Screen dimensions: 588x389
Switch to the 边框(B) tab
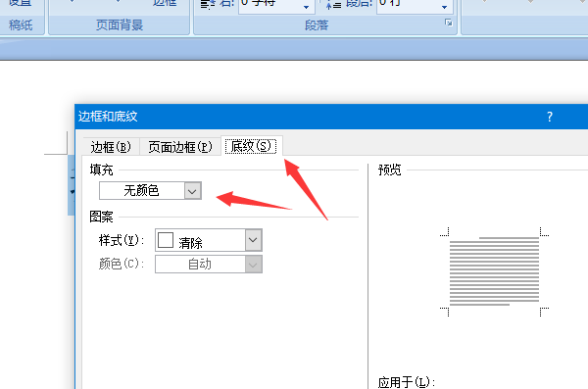point(111,146)
